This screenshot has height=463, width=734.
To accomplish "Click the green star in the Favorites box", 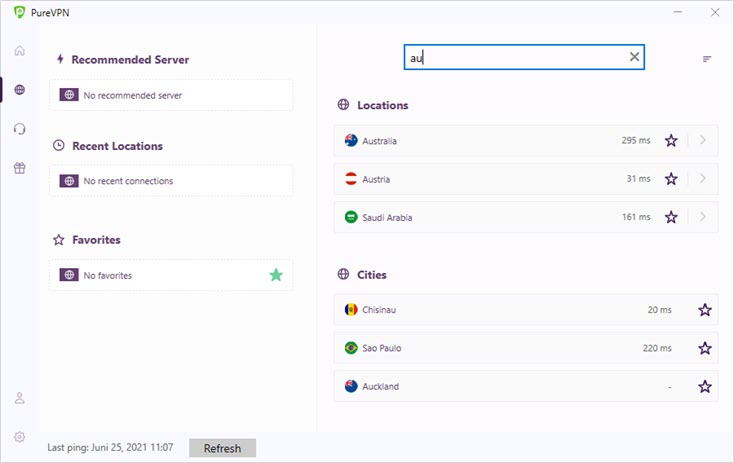I will tap(276, 275).
